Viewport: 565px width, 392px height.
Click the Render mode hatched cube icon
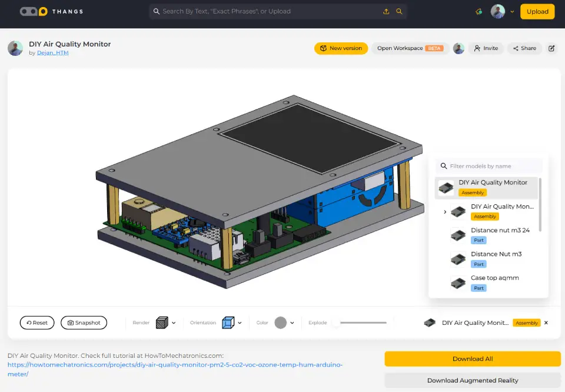click(x=162, y=323)
